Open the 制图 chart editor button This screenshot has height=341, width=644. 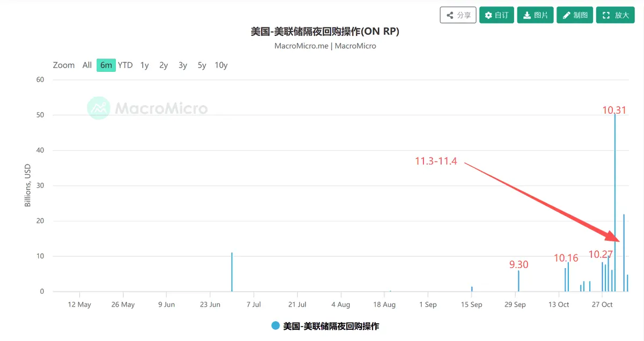coord(574,15)
